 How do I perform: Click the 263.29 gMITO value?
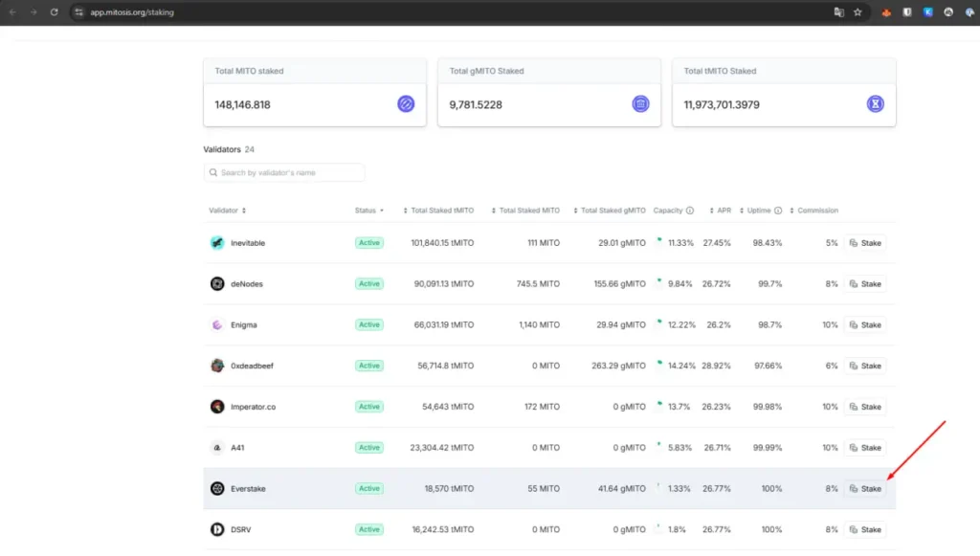(618, 366)
